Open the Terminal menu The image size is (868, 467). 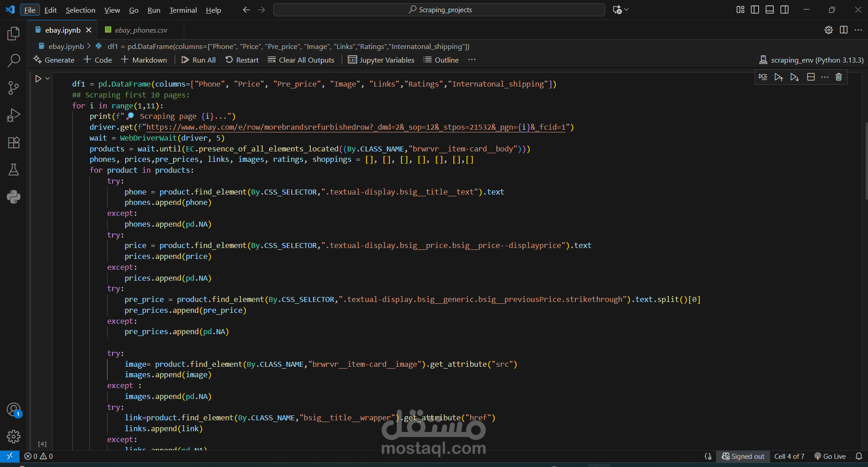tap(183, 10)
